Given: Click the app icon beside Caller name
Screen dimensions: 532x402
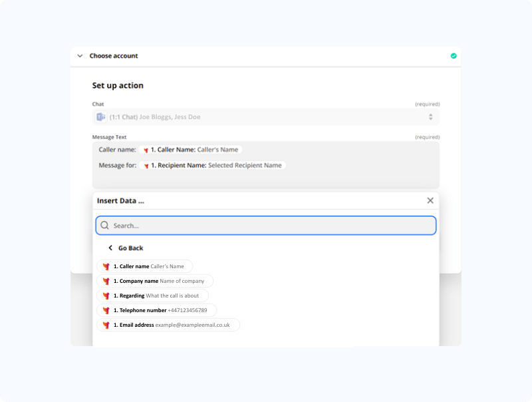Looking at the screenshot, I should click(x=106, y=266).
